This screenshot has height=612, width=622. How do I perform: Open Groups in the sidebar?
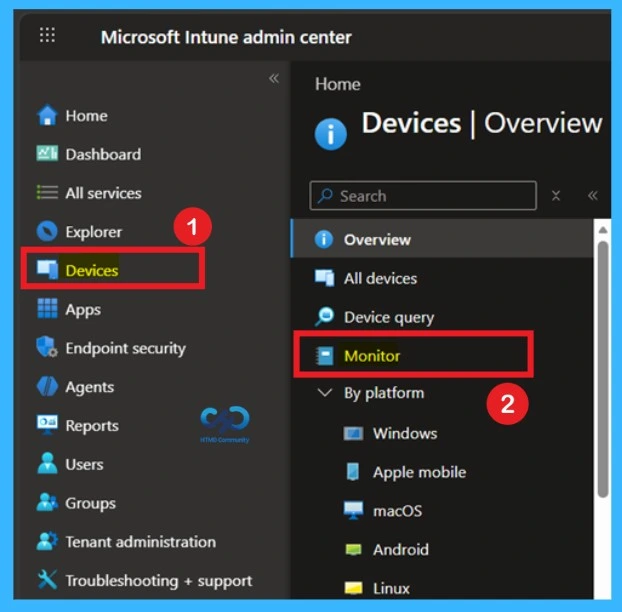(90, 503)
